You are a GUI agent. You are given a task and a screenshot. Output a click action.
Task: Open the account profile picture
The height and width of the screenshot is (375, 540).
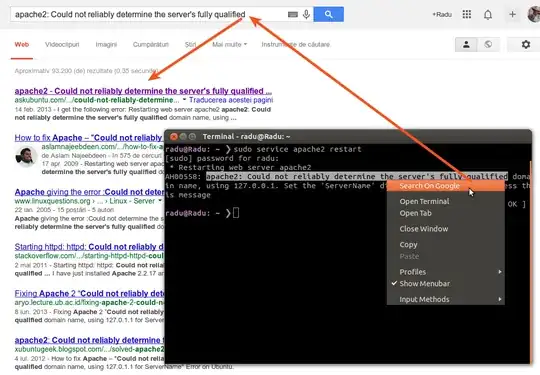click(534, 14)
